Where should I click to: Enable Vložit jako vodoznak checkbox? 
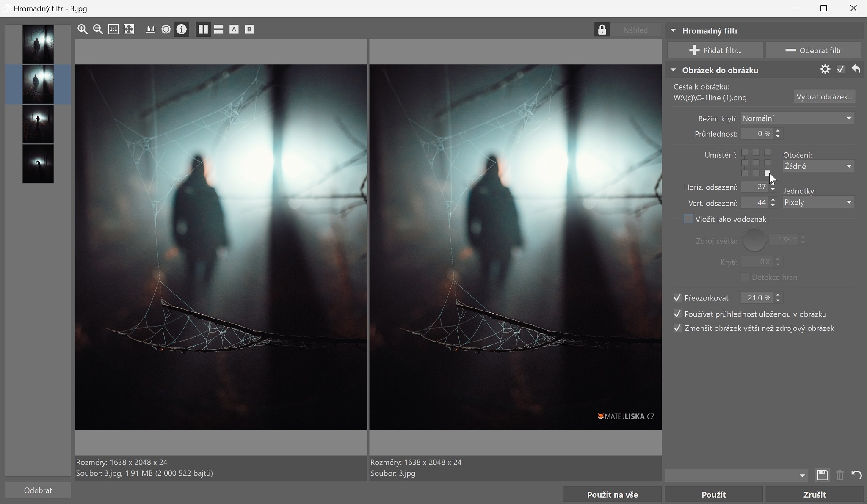[x=689, y=219]
